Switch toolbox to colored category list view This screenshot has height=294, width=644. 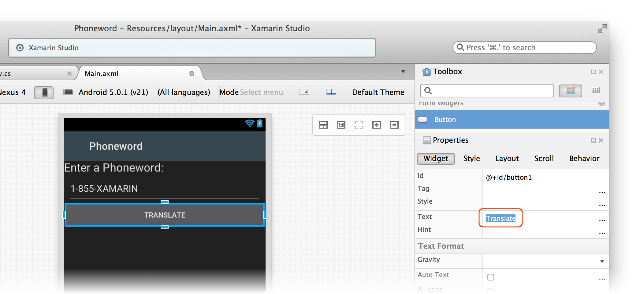(x=570, y=91)
